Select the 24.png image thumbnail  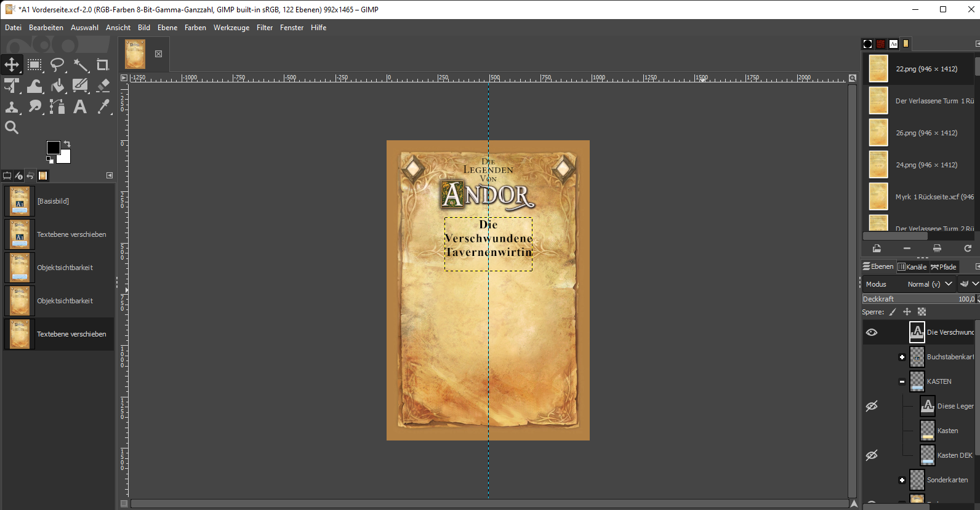click(878, 165)
